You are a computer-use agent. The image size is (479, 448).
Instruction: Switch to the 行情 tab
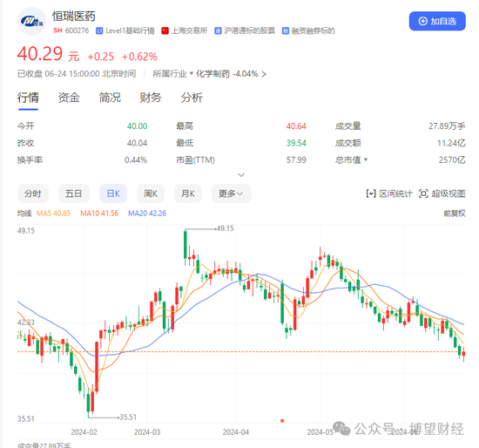coord(28,98)
